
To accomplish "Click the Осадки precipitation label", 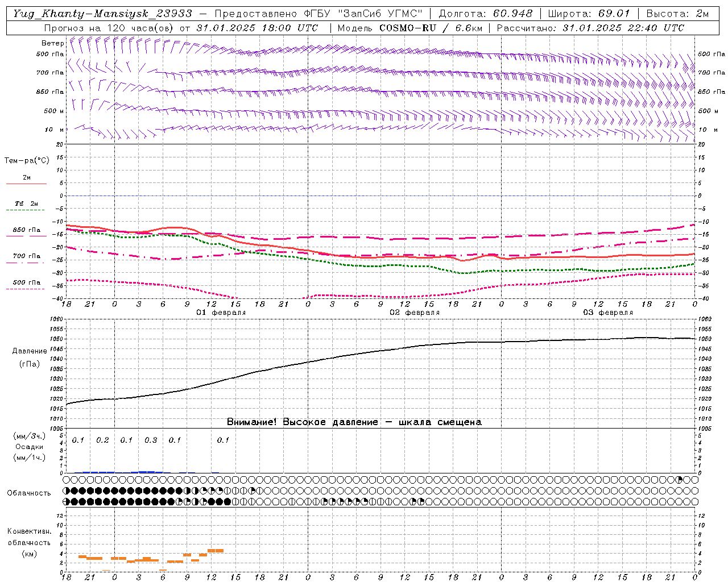I will point(30,447).
